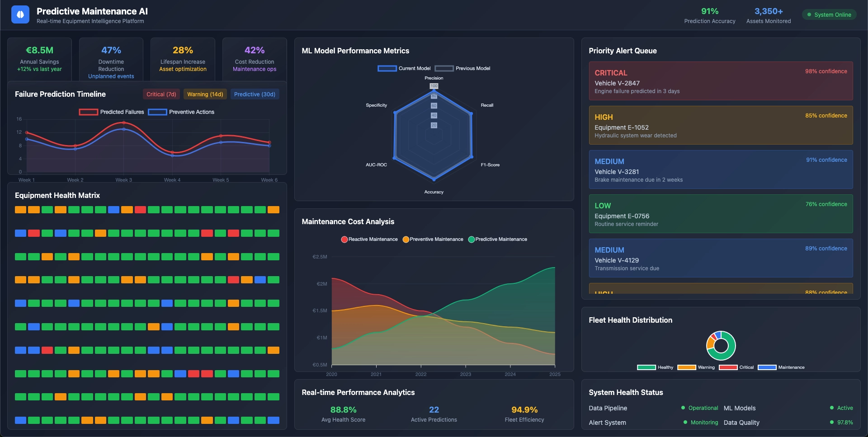The width and height of the screenshot is (868, 437).
Task: Toggle Predictive Maintenance green legend dot
Action: (472, 240)
